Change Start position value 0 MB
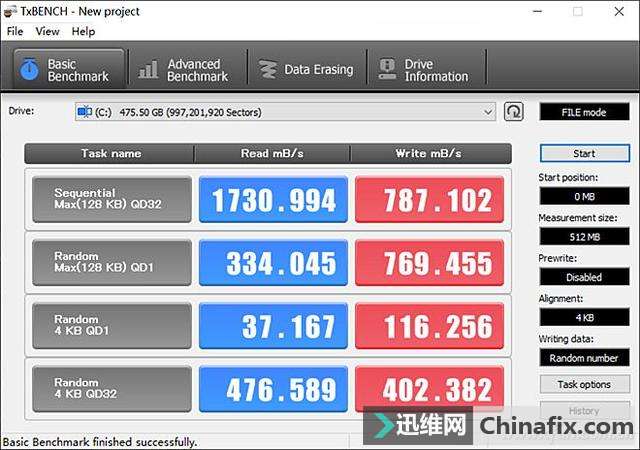Viewport: 640px width, 450px height. [x=584, y=196]
